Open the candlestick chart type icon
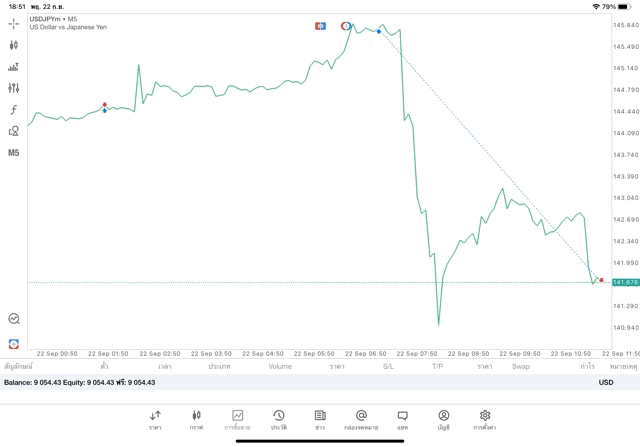 (13, 45)
